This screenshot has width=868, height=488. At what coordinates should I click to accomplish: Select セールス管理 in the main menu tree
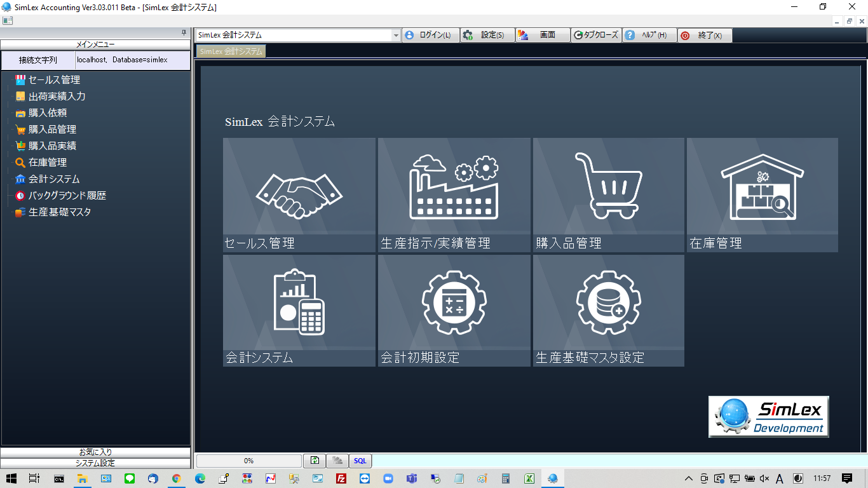click(54, 80)
